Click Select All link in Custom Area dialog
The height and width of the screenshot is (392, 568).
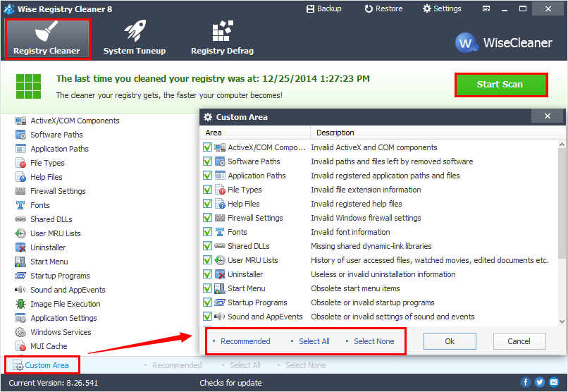[314, 341]
